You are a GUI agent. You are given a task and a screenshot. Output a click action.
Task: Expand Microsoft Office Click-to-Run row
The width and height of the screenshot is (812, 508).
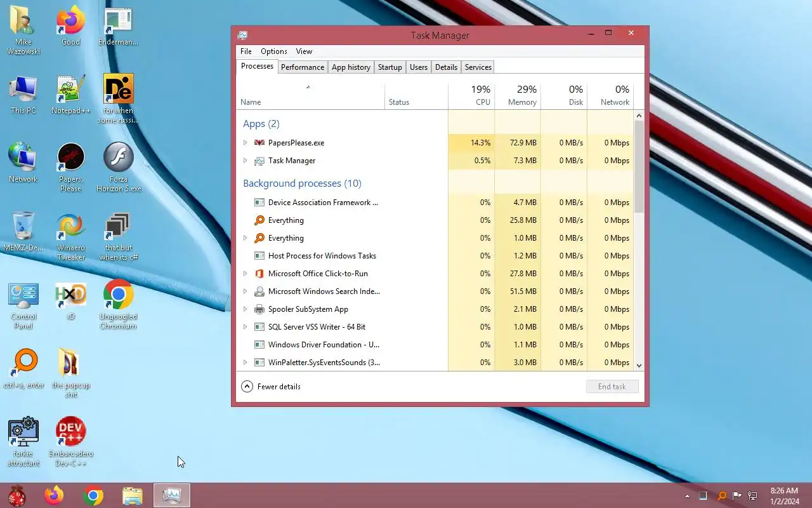point(245,274)
